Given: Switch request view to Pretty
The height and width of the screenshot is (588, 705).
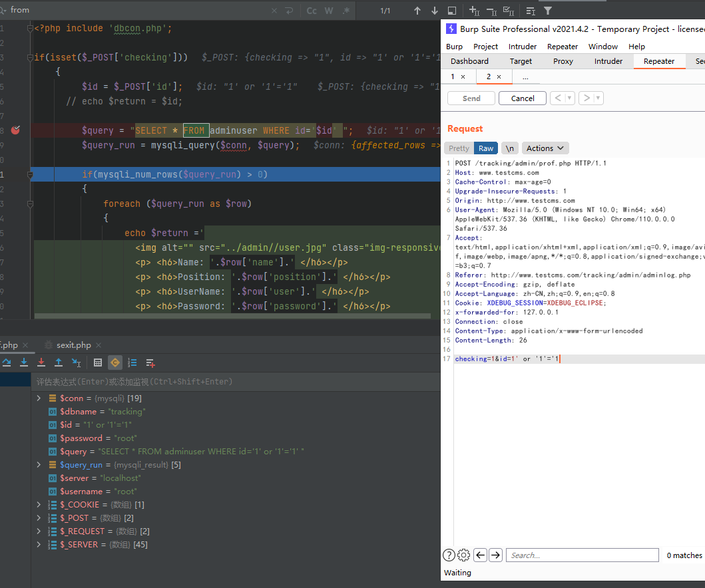Looking at the screenshot, I should tap(459, 148).
